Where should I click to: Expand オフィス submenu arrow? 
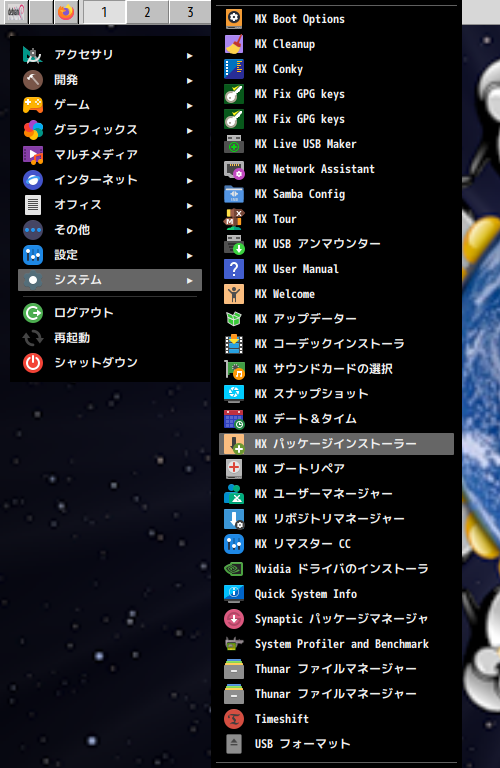point(190,205)
